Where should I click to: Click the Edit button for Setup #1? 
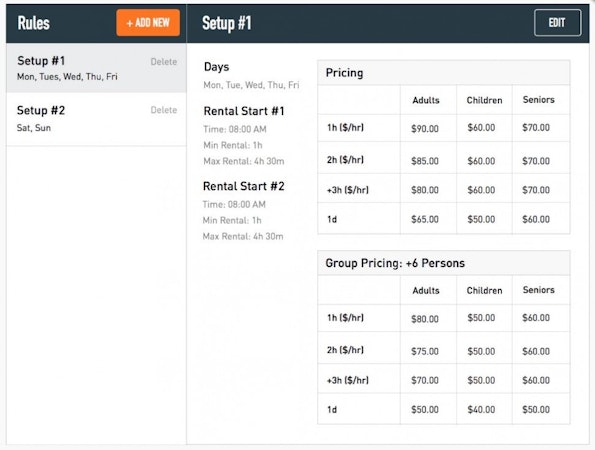point(557,23)
